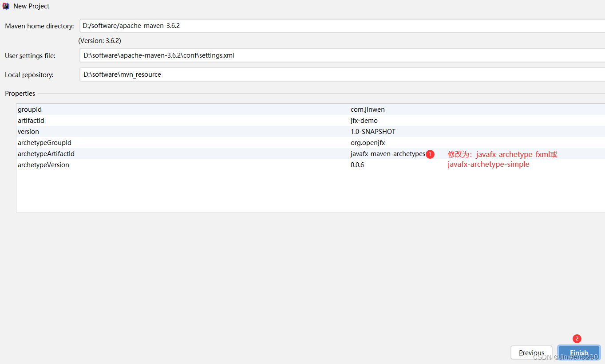Click the com.jinwen value cell
This screenshot has height=364, width=605.
tap(368, 110)
